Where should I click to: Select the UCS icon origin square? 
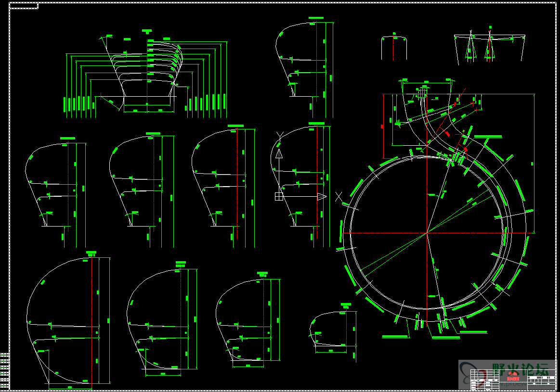pos(279,197)
